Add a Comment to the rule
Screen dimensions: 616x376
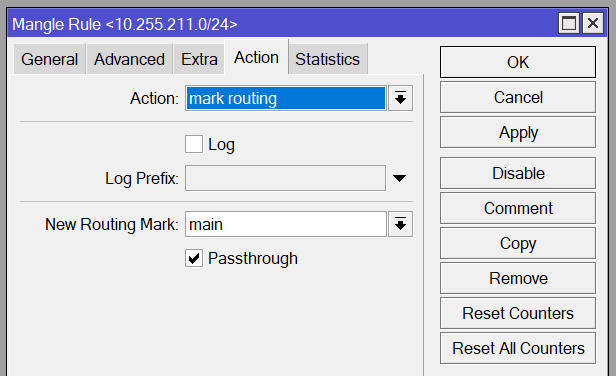[518, 208]
